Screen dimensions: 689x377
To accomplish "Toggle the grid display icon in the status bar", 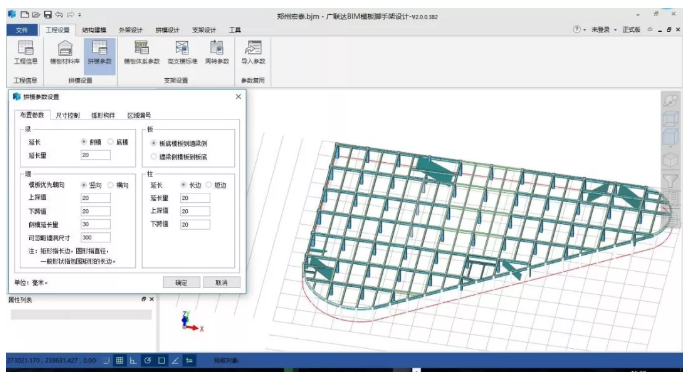I will point(119,360).
